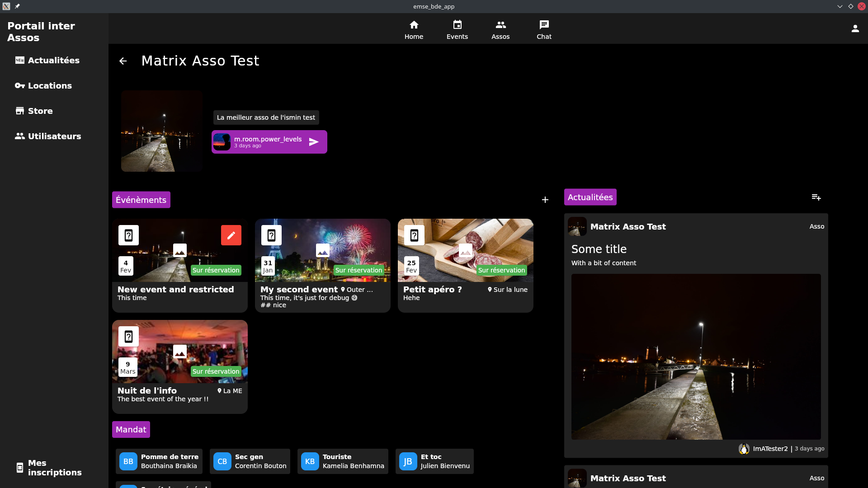Click the Mandat button
868x488 pixels.
[x=131, y=429]
